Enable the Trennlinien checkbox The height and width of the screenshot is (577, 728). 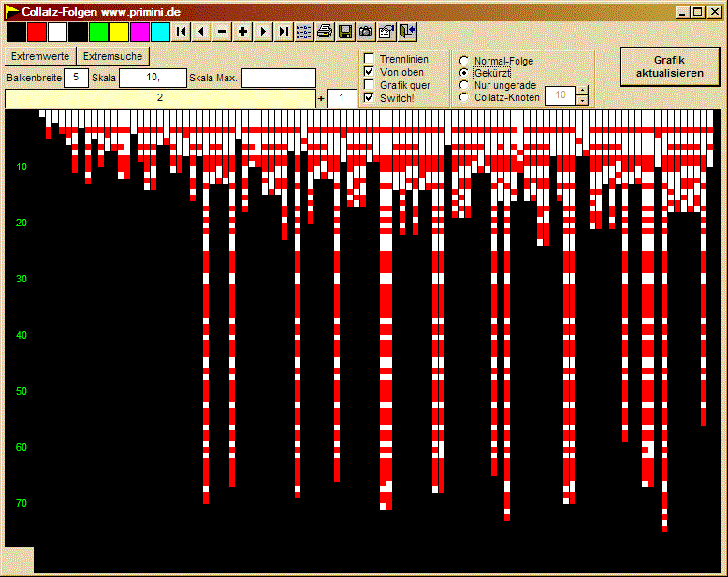[369, 58]
